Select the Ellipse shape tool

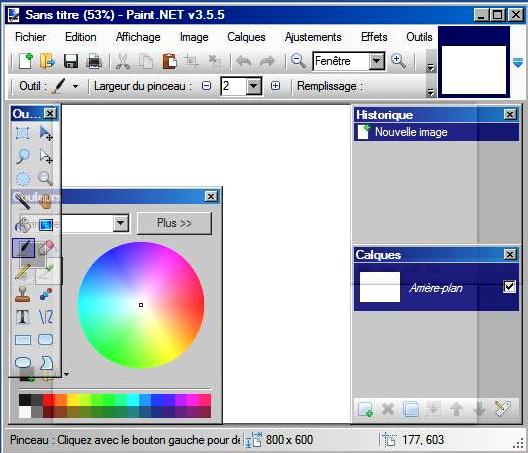coord(23,362)
